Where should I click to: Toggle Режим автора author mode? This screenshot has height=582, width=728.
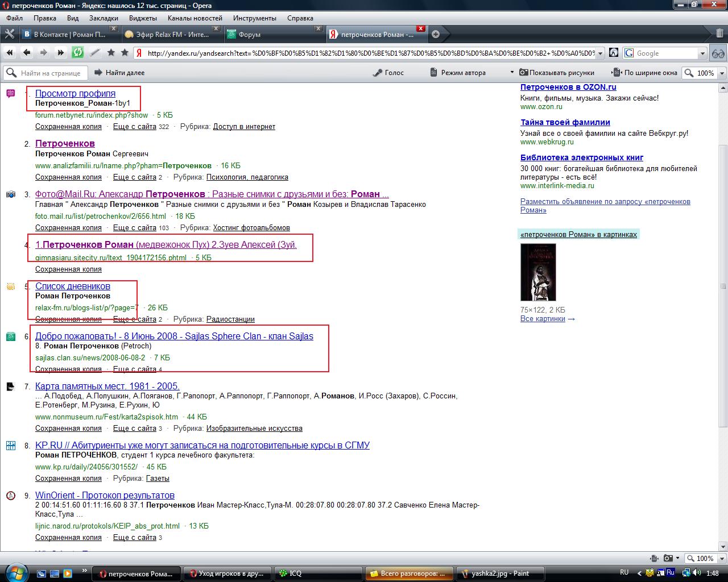click(x=458, y=73)
